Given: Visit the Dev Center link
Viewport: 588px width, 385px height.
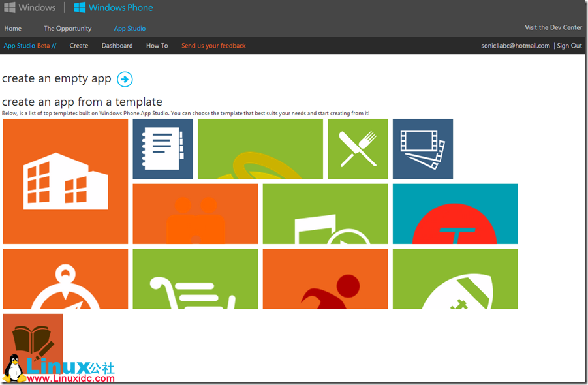Looking at the screenshot, I should [553, 28].
